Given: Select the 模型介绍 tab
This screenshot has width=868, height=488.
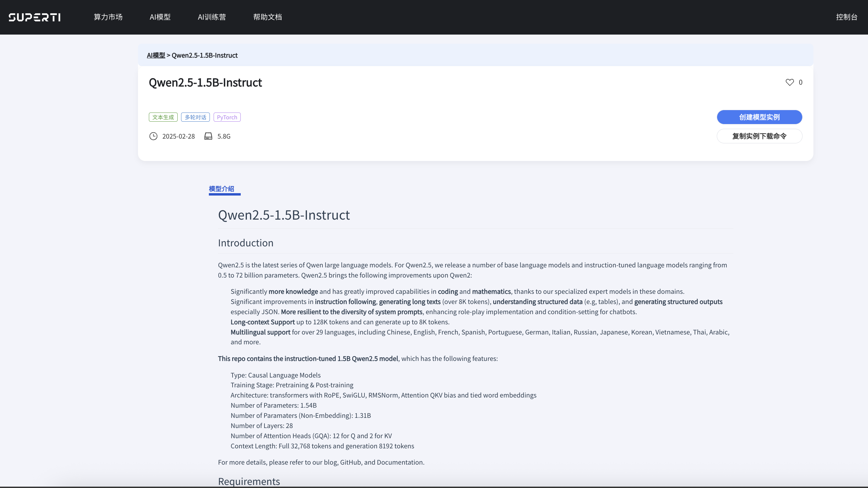Looking at the screenshot, I should 222,189.
